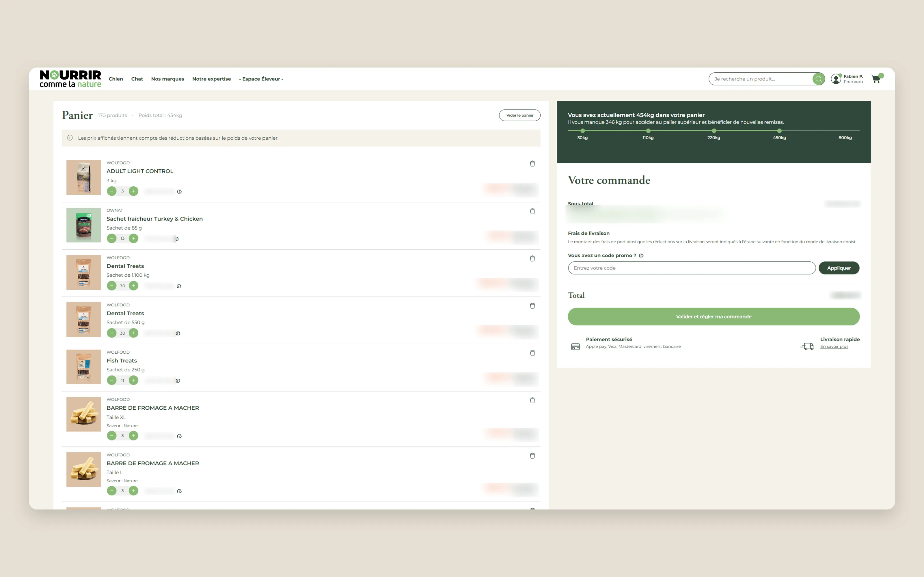Go to Espace Éleveur section
This screenshot has height=577, width=924.
(x=261, y=79)
